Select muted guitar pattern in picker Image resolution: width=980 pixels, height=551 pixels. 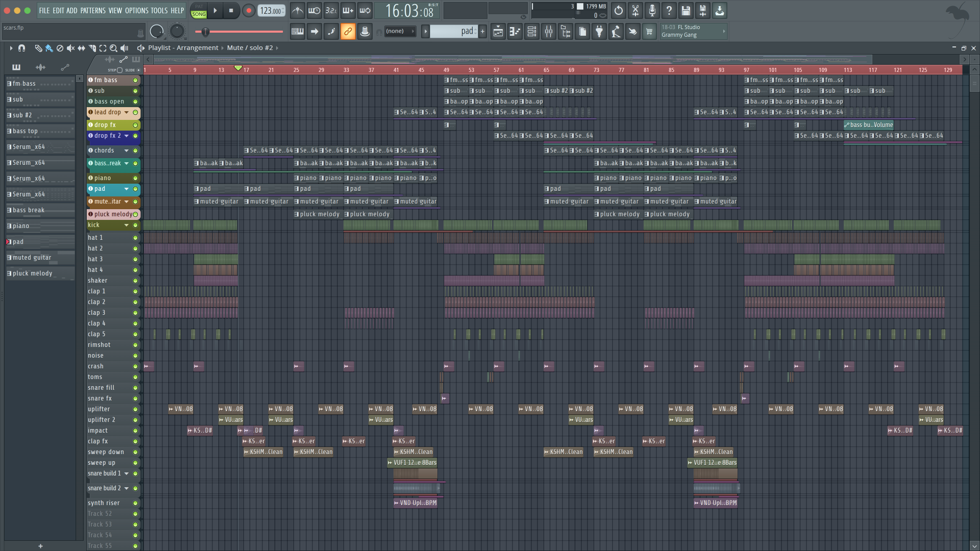click(40, 258)
